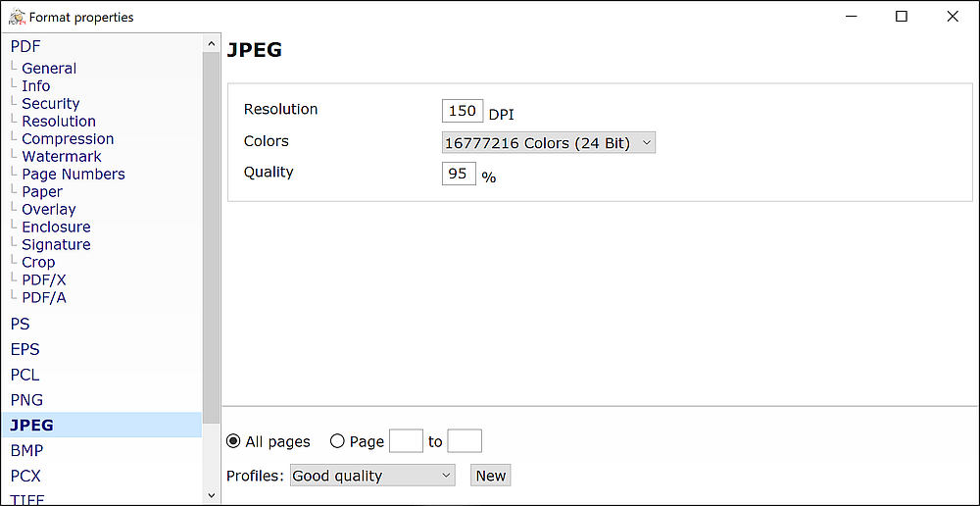This screenshot has height=506, width=980.
Task: Click the Format properties app icon
Action: 17,17
